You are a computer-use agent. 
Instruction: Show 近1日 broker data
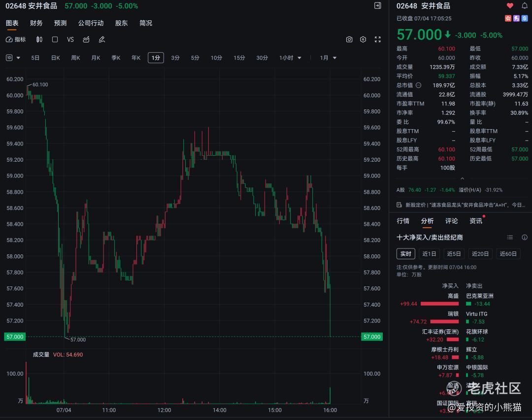[x=429, y=254]
